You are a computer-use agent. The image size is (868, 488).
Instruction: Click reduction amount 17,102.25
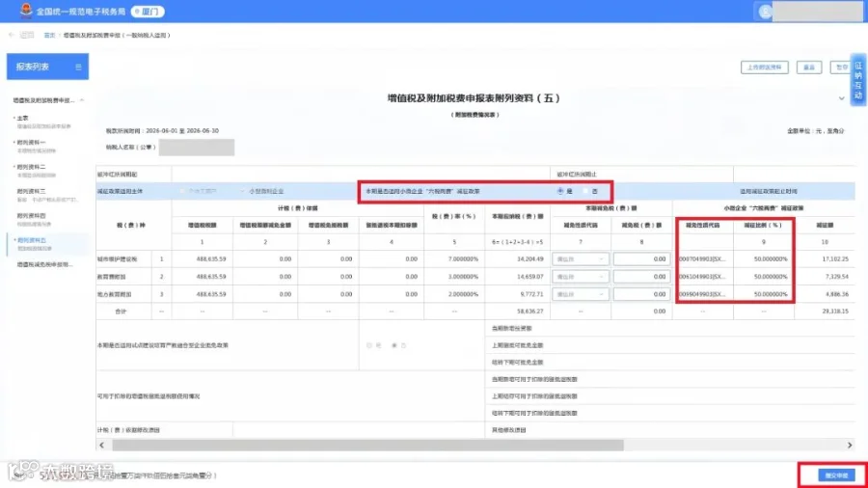point(835,258)
